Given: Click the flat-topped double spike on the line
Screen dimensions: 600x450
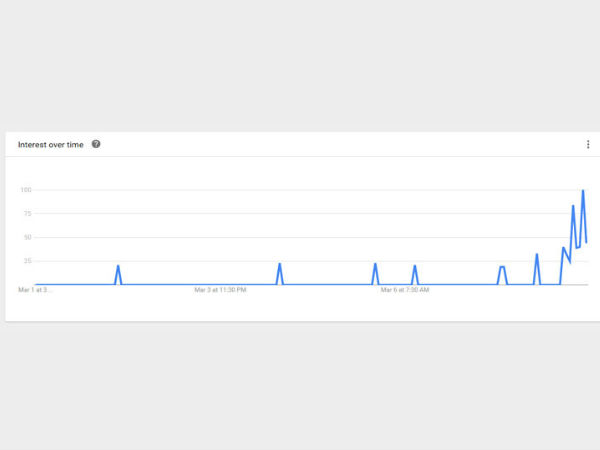Looking at the screenshot, I should (502, 267).
